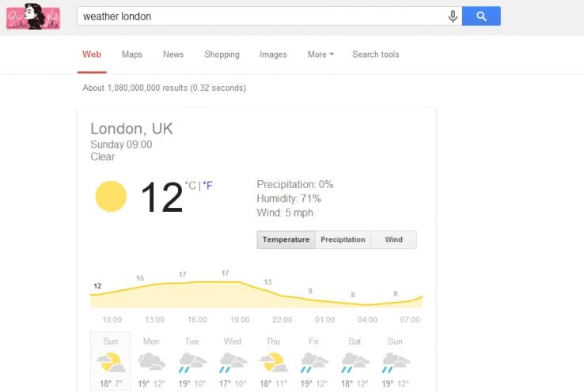
Task: Show the Wind chart
Action: point(393,239)
